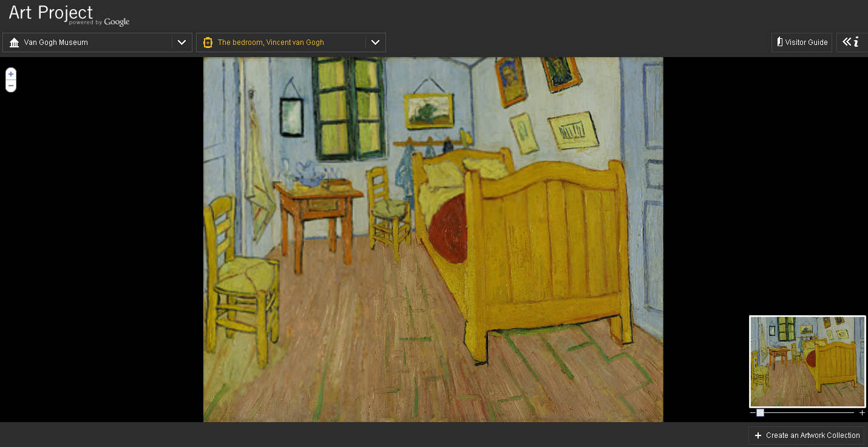The width and height of the screenshot is (868, 447).
Task: Click the minus at slider left end
Action: (x=753, y=413)
